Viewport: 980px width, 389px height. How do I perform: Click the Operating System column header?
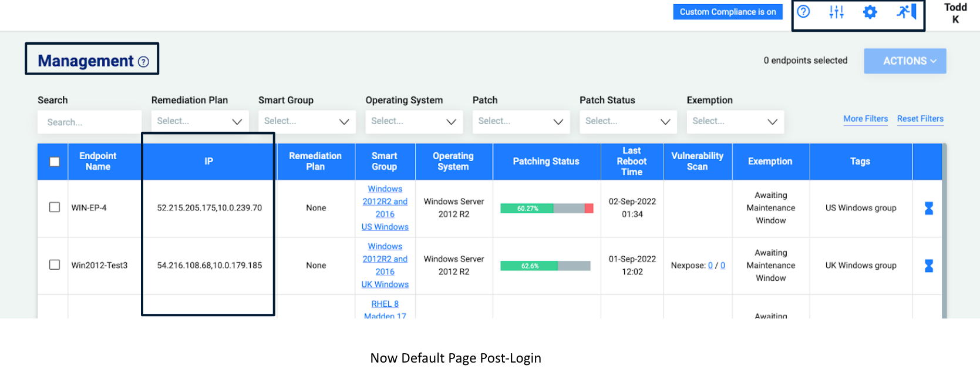tap(453, 162)
